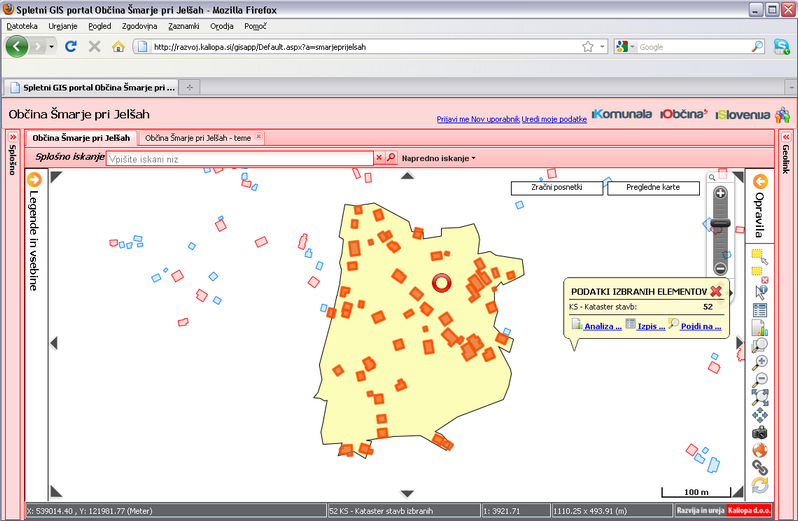Open the Napredno iskanje dropdown

click(438, 158)
